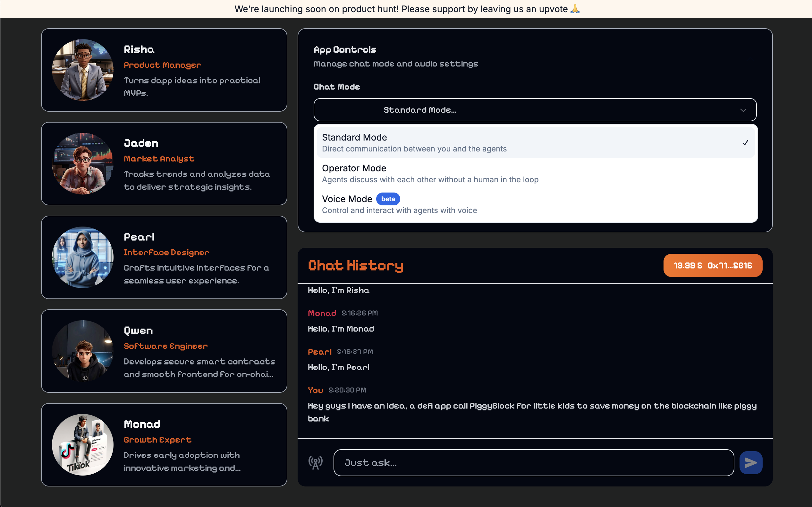Click the blue beta badge
Image resolution: width=812 pixels, height=507 pixels.
[388, 199]
